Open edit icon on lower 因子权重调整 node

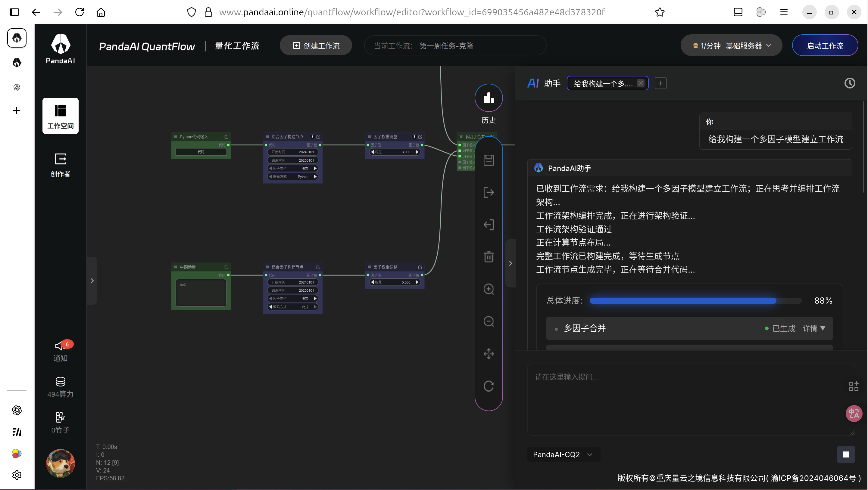tap(420, 267)
